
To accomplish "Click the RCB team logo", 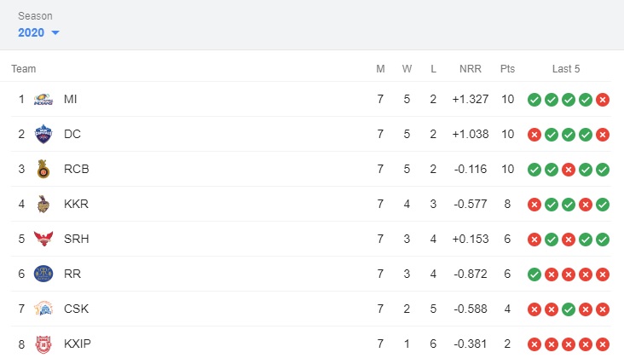I will click(x=43, y=169).
